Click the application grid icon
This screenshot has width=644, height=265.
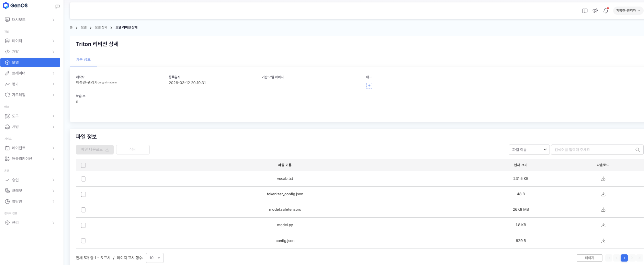pyautogui.click(x=7, y=159)
